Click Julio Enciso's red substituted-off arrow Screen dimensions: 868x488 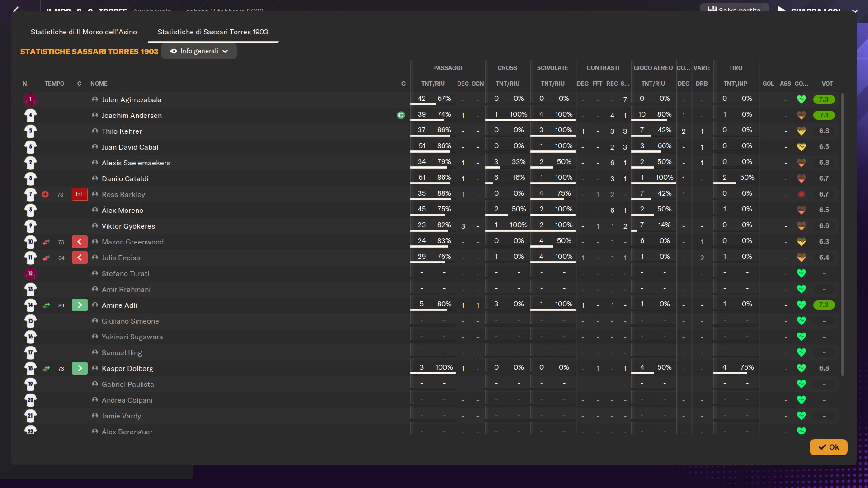coord(80,258)
